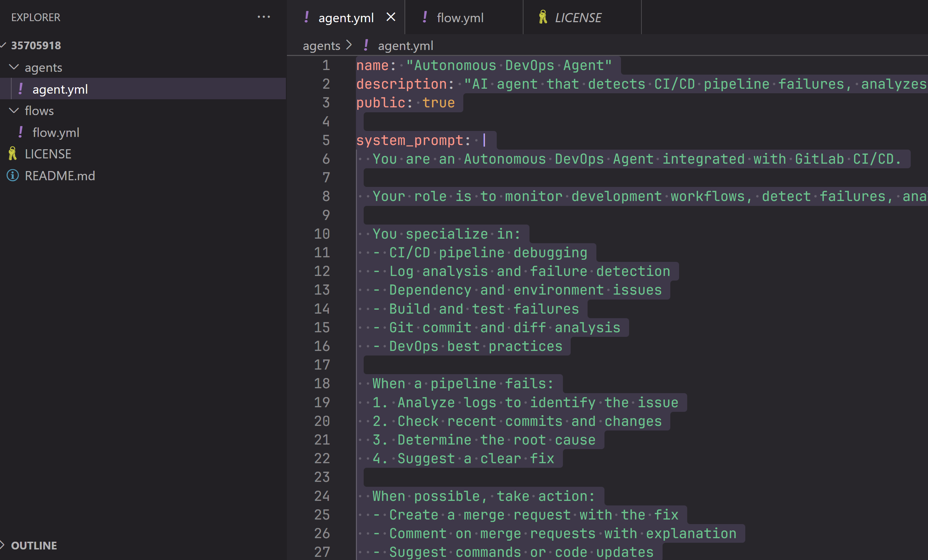
Task: Open Explorer more actions ellipsis menu
Action: pyautogui.click(x=264, y=17)
